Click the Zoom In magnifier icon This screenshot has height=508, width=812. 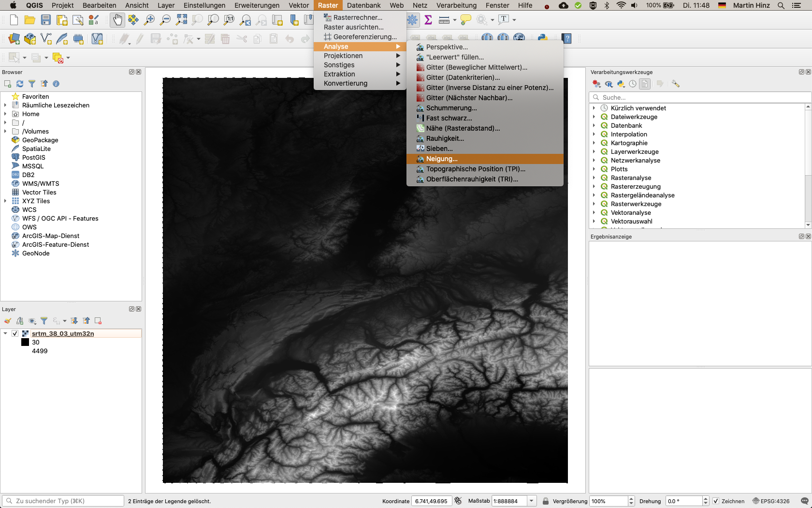tap(149, 20)
